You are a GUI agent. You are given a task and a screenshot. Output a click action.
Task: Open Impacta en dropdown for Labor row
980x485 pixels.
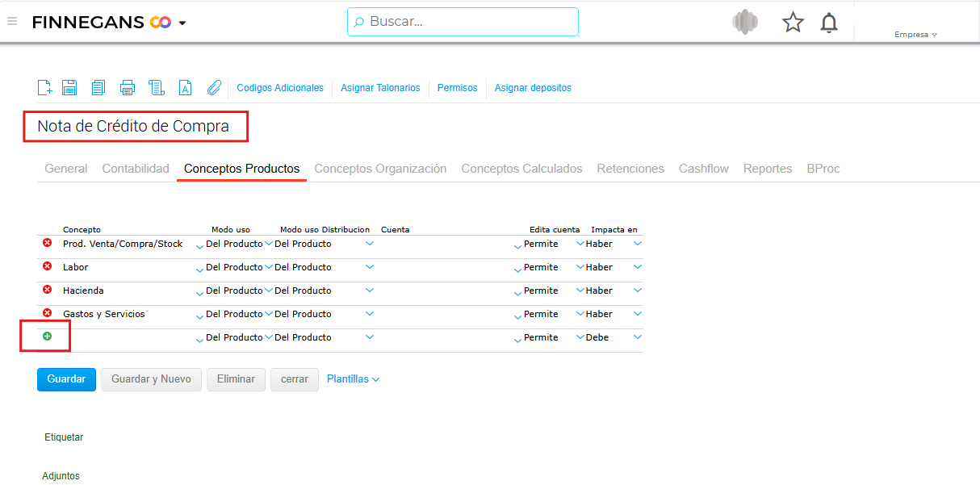(x=638, y=266)
